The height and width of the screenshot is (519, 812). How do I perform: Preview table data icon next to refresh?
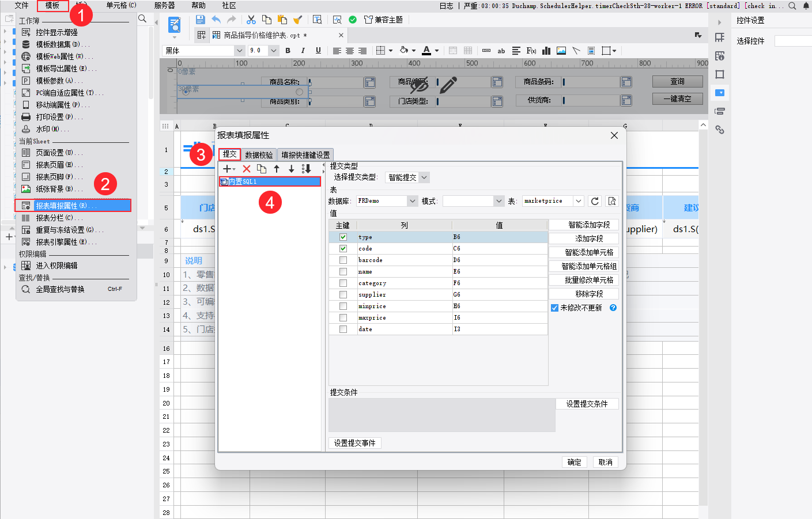coord(612,201)
